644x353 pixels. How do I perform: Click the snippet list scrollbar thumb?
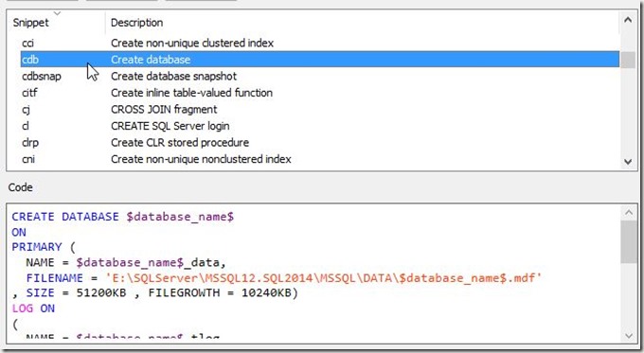(628, 61)
